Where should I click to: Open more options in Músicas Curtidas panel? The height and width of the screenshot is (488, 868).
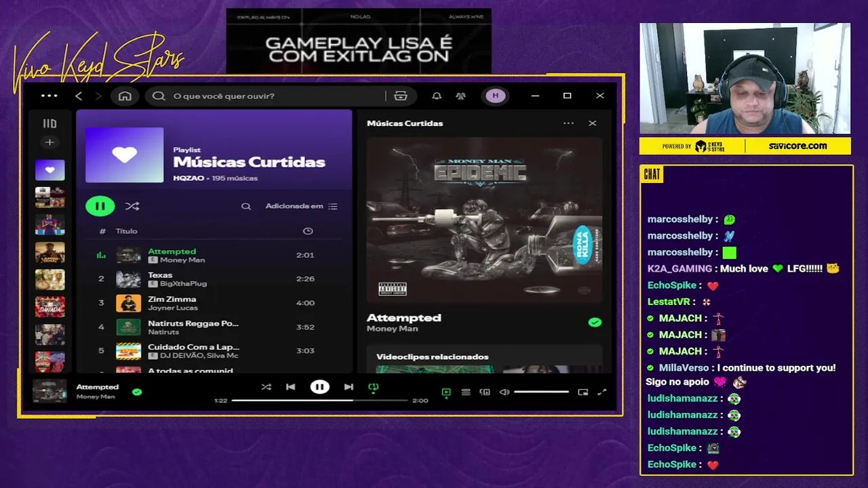(x=568, y=123)
